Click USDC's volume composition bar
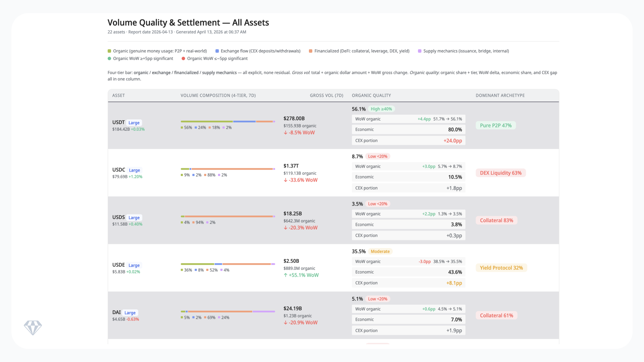Screen dimensions: 644x362 tap(227, 169)
